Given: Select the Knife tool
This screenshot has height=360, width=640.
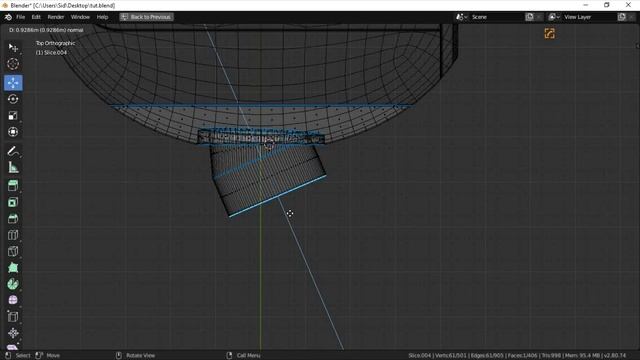Looking at the screenshot, I should (13, 251).
